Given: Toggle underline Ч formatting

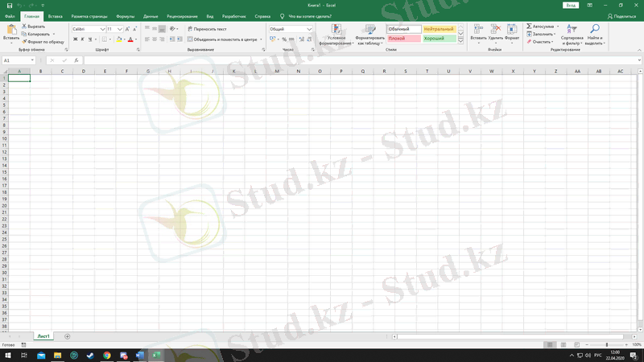Looking at the screenshot, I should coord(90,39).
